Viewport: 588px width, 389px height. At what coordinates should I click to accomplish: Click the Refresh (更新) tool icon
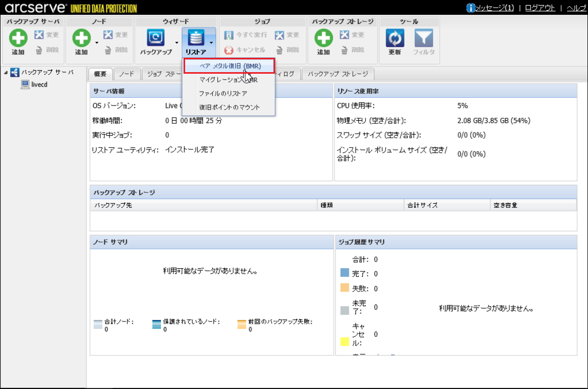coord(395,38)
